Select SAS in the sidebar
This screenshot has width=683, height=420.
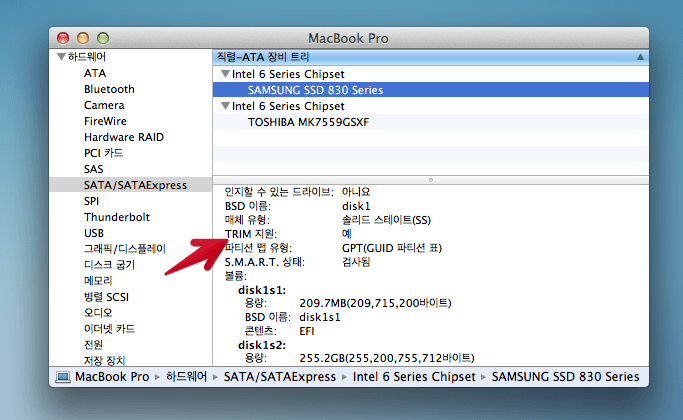[94, 169]
